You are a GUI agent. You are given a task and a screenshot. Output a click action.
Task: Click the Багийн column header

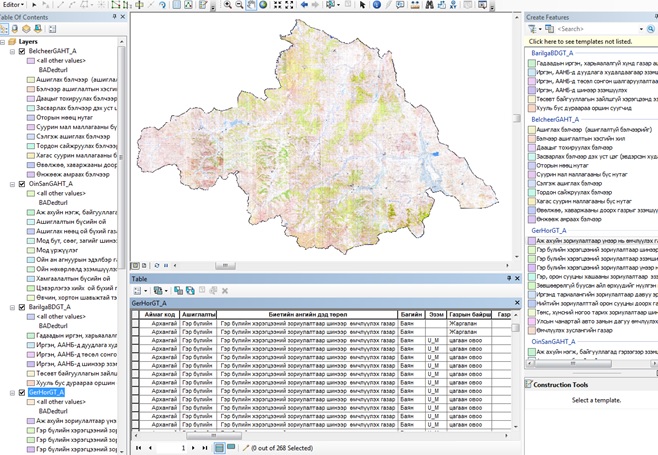(x=411, y=314)
